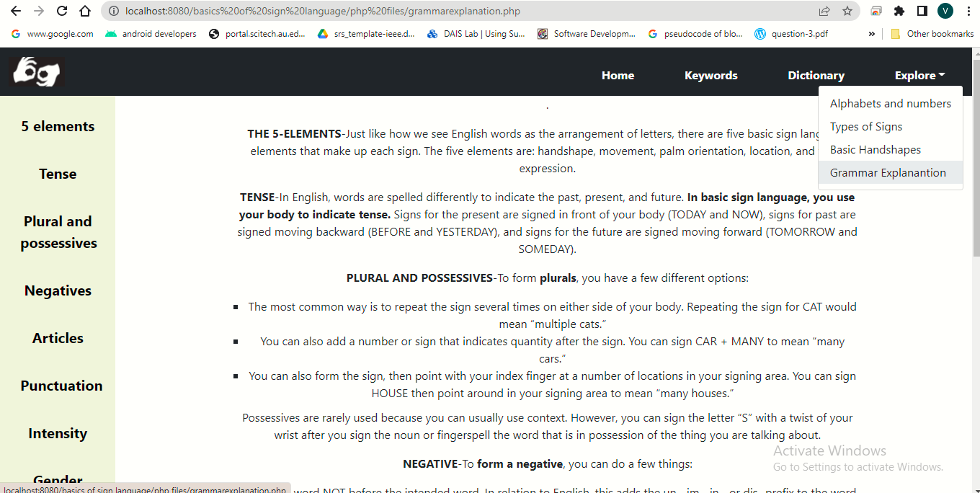
Task: Show more bookmarks chevron
Action: pyautogui.click(x=872, y=34)
